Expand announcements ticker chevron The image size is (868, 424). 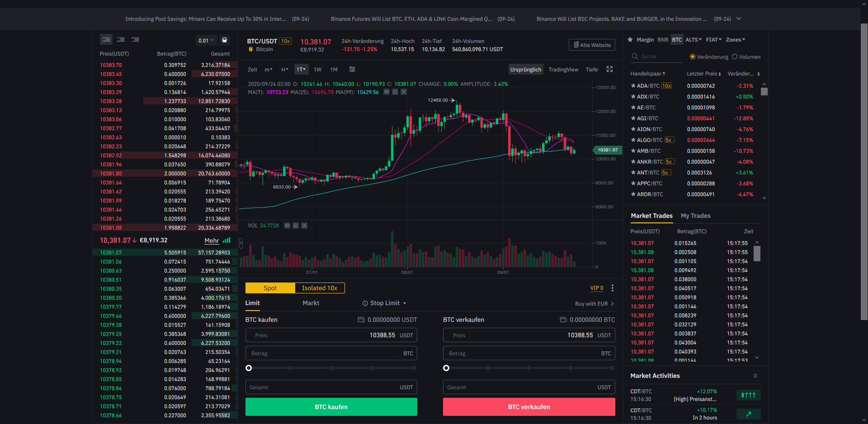(739, 19)
